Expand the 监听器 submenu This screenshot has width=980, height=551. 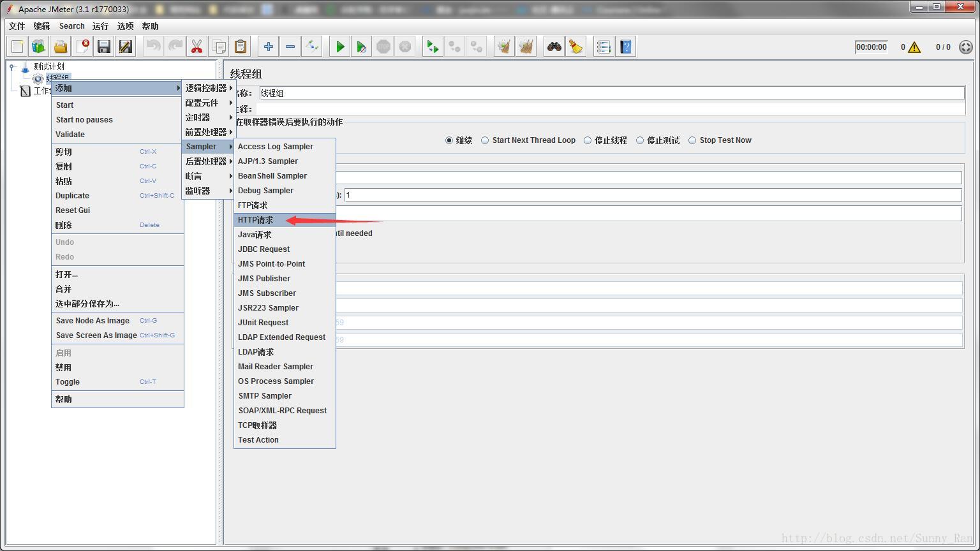coord(209,191)
